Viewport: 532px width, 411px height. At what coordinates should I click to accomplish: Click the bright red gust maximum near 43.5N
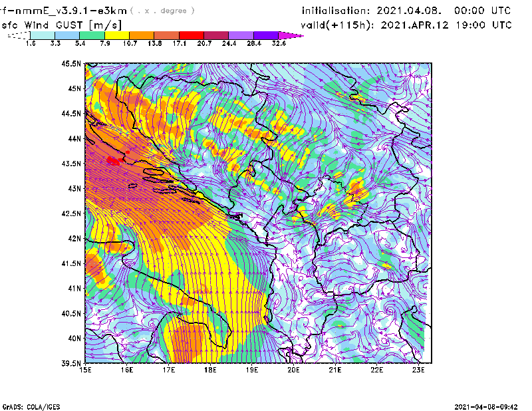114,160
